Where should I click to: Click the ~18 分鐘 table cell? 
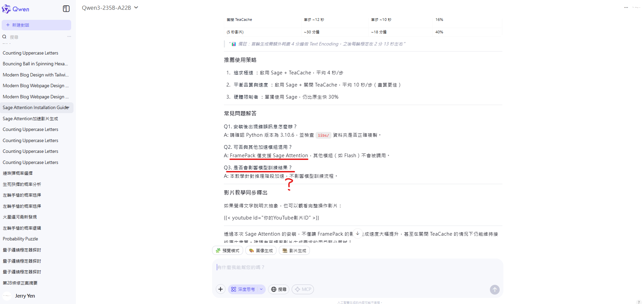pos(379,32)
